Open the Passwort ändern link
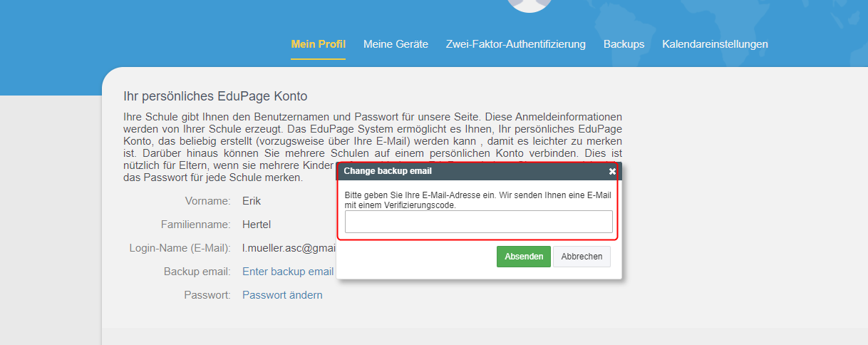Image resolution: width=868 pixels, height=345 pixels. (282, 295)
